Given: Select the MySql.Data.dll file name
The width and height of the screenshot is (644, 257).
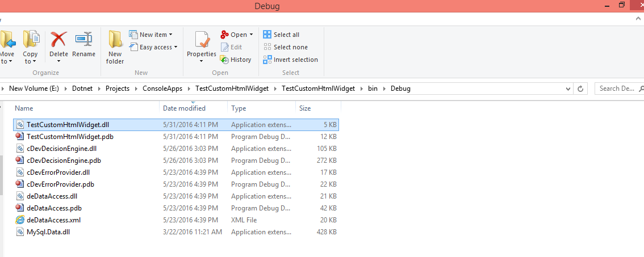Looking at the screenshot, I should 48,232.
